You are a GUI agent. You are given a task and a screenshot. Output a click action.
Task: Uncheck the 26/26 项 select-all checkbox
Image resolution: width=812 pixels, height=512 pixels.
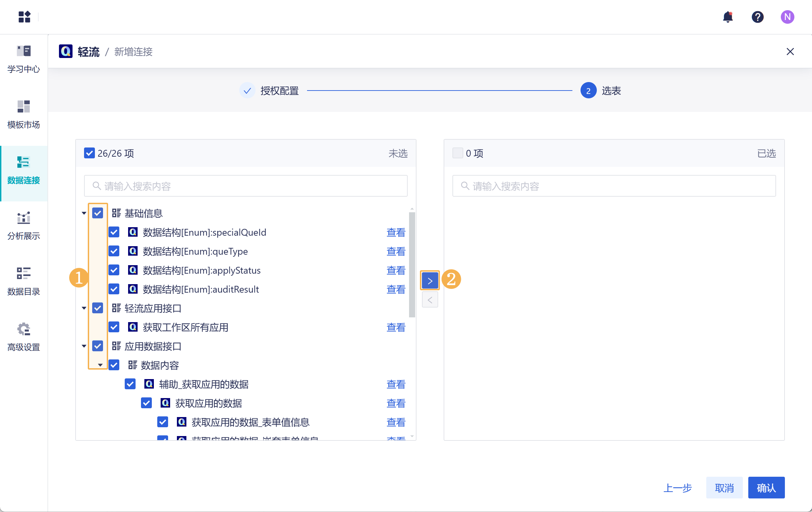89,153
